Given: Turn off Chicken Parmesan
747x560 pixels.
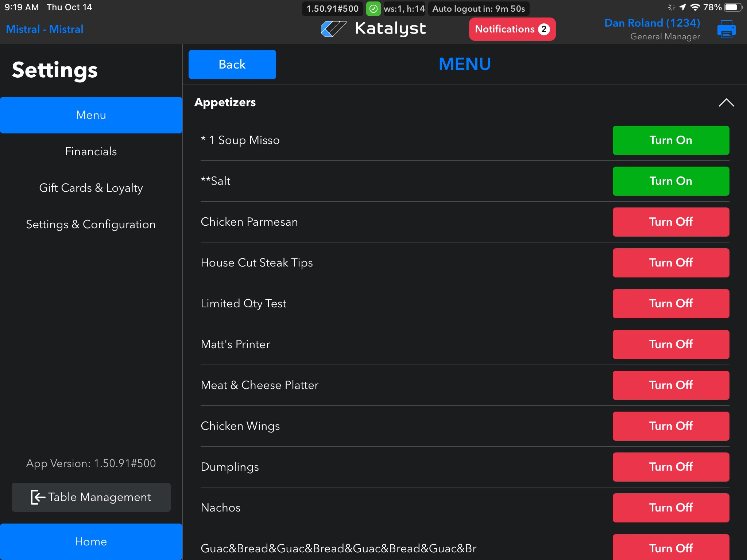Looking at the screenshot, I should (670, 222).
